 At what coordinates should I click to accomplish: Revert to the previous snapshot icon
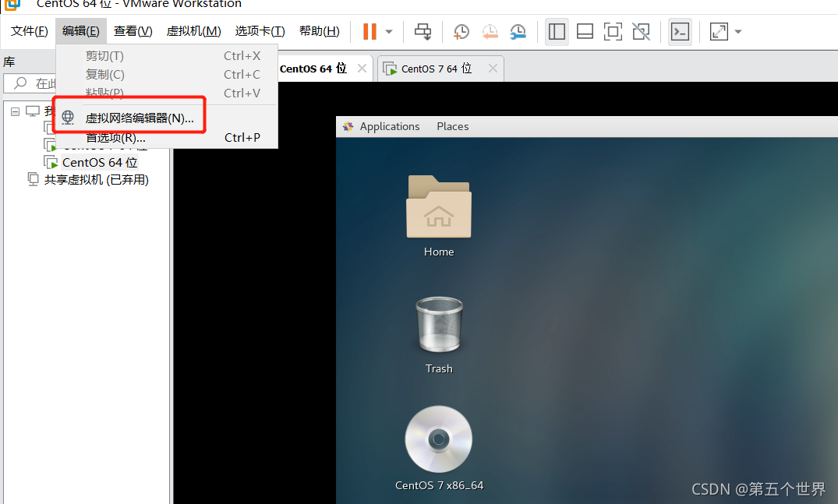[x=490, y=31]
